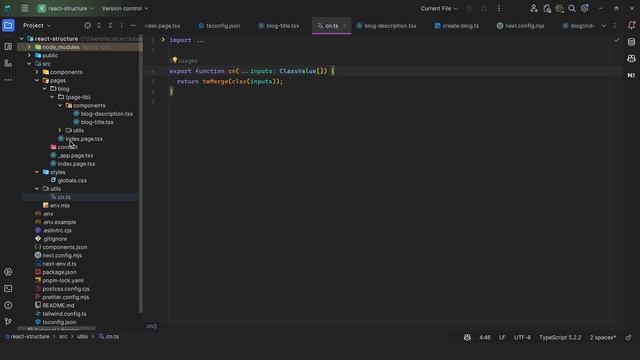Select package.json in project tree
This screenshot has height=360, width=640.
[x=59, y=272]
